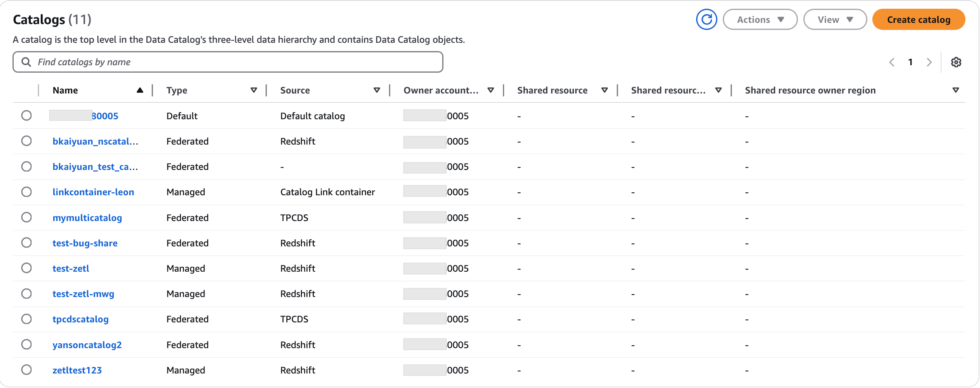Sort by Name ascending arrow
The height and width of the screenshot is (388, 980).
click(x=140, y=90)
